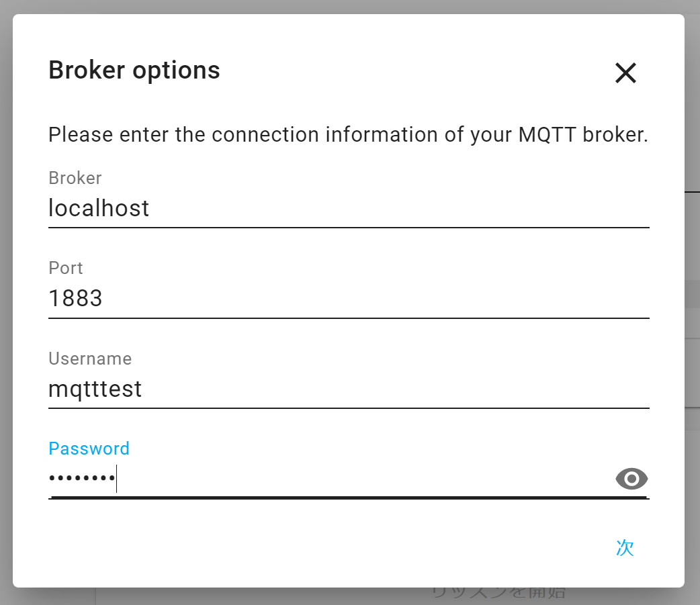The image size is (700, 605).
Task: Click the Broker field label
Action: coord(75,178)
